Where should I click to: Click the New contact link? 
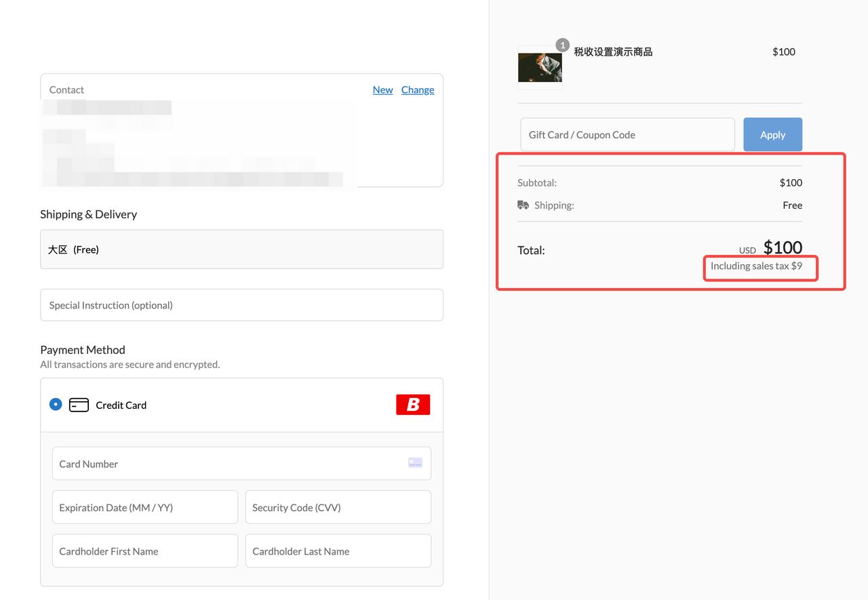point(382,89)
